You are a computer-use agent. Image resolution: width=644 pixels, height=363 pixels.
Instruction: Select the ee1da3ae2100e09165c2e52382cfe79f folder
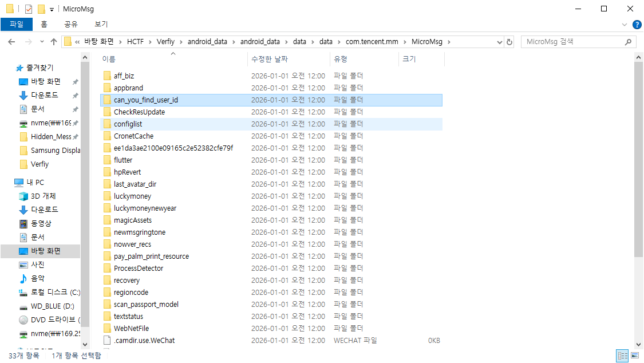pyautogui.click(x=173, y=148)
